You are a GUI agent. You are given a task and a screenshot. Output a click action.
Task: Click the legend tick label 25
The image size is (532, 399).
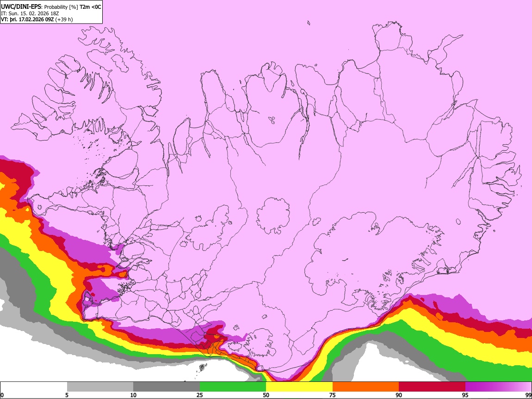pos(200,395)
